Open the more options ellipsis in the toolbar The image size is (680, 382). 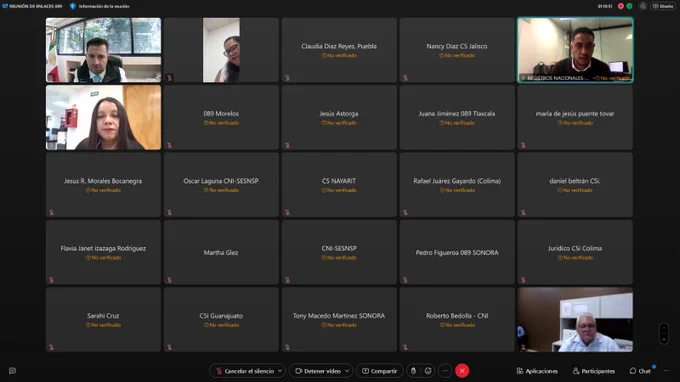pos(445,371)
